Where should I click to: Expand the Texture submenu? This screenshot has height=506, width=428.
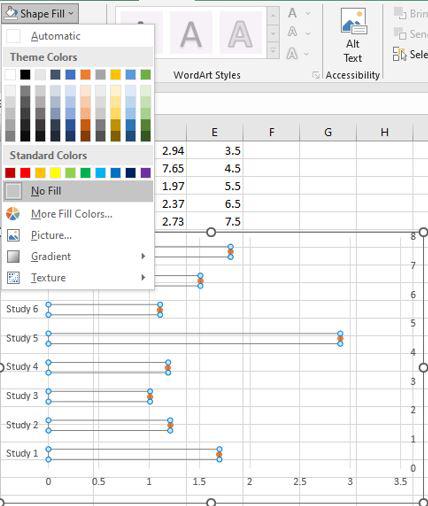[78, 277]
